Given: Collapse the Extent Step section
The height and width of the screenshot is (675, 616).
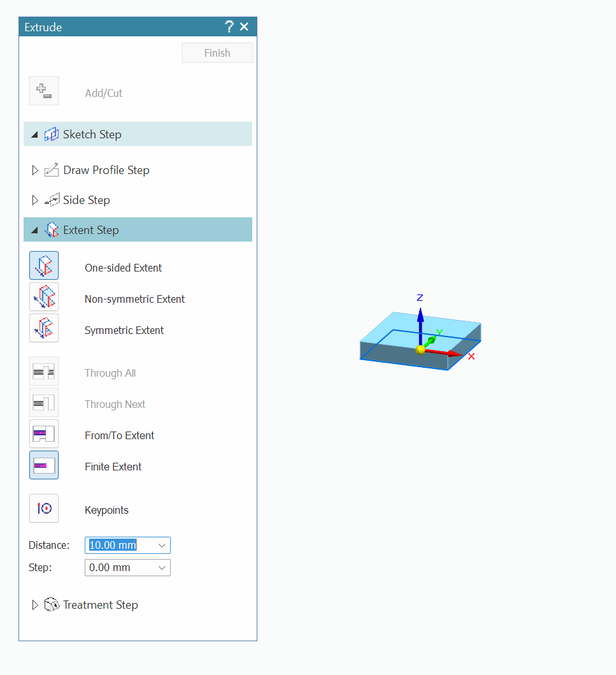Looking at the screenshot, I should pyautogui.click(x=34, y=230).
